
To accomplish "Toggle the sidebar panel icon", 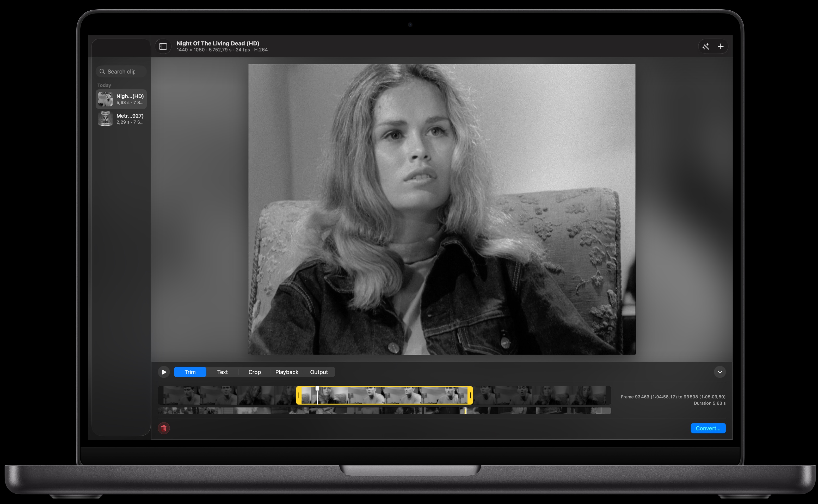I will click(x=163, y=46).
